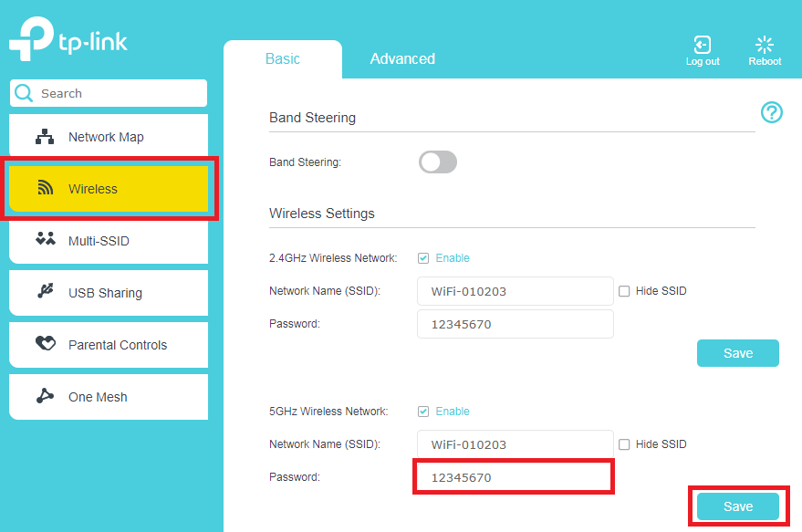Toggle Band Steering on
802x532 pixels.
click(437, 162)
